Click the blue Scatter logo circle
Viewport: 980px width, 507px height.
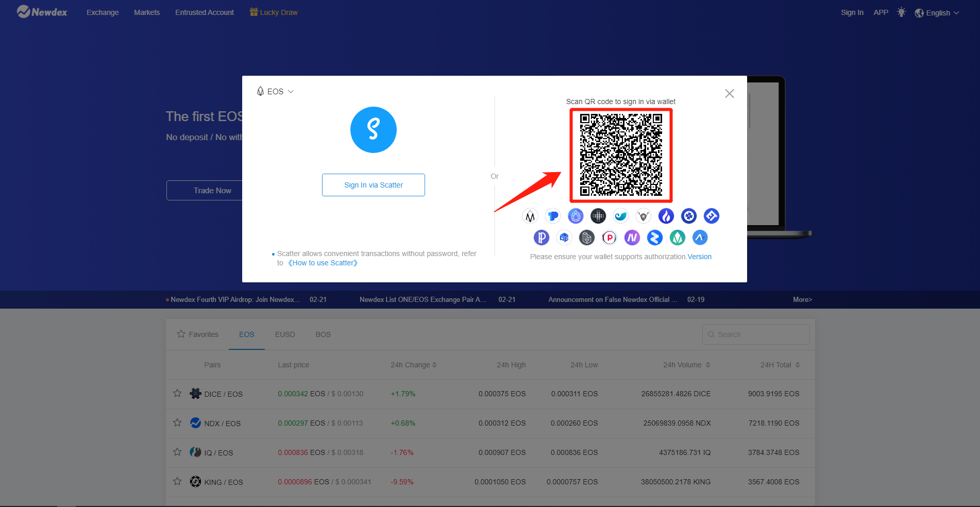pyautogui.click(x=374, y=130)
